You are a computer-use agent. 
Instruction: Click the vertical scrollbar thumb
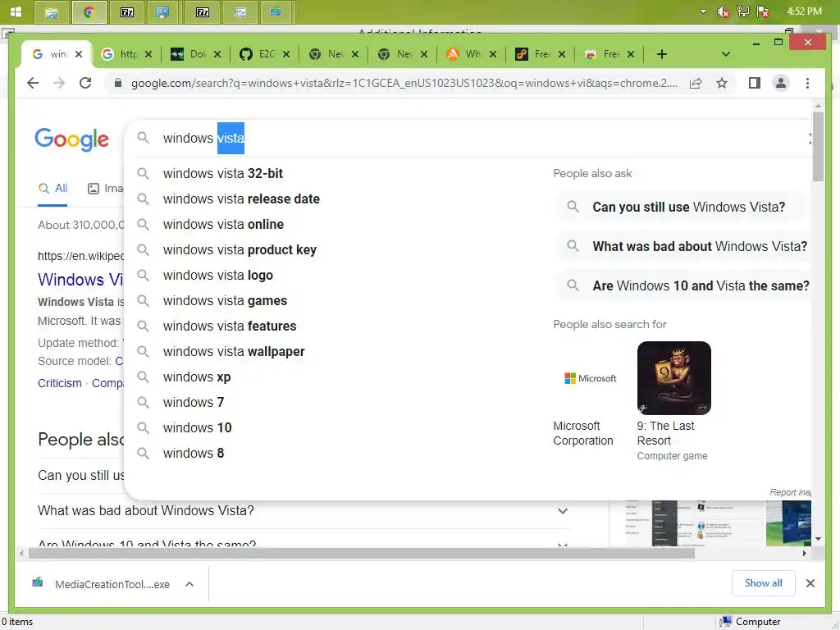pyautogui.click(x=818, y=146)
